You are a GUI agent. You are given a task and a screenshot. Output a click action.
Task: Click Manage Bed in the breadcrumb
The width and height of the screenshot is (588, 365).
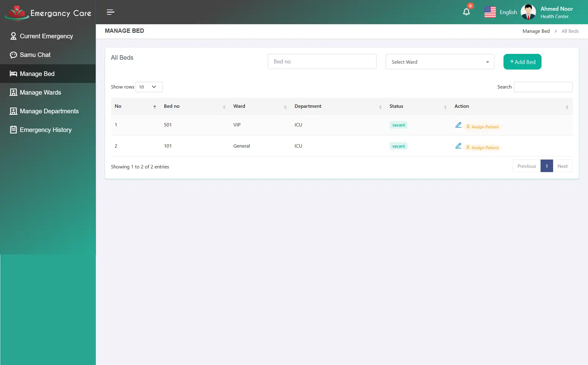pos(536,31)
